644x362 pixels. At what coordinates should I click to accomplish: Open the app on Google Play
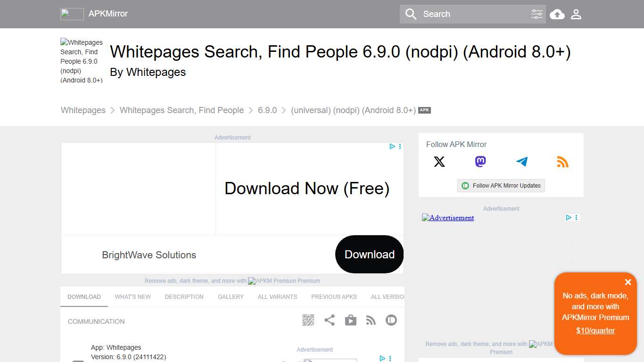[351, 320]
